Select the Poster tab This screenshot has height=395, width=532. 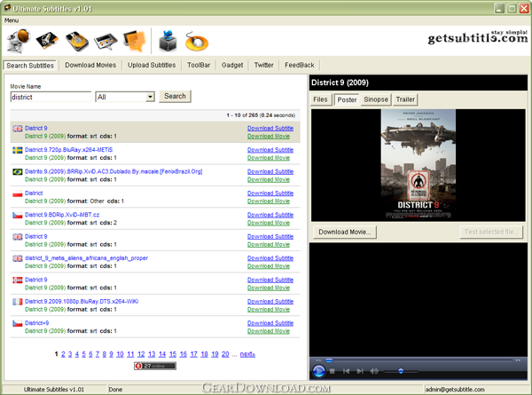347,99
